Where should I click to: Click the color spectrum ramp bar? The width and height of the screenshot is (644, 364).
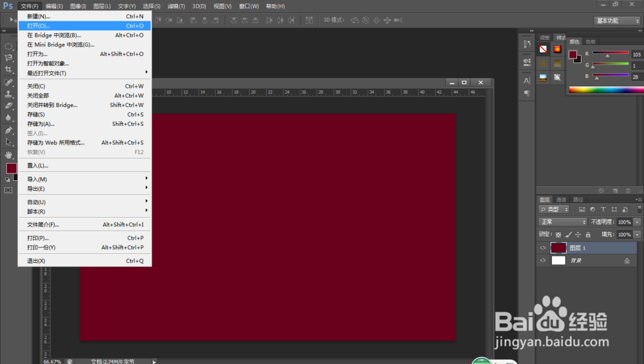(606, 90)
